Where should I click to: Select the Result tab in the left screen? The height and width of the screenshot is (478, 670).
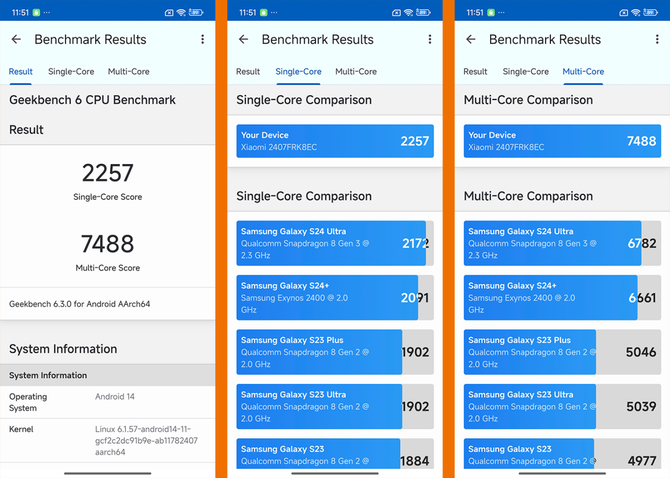(21, 71)
